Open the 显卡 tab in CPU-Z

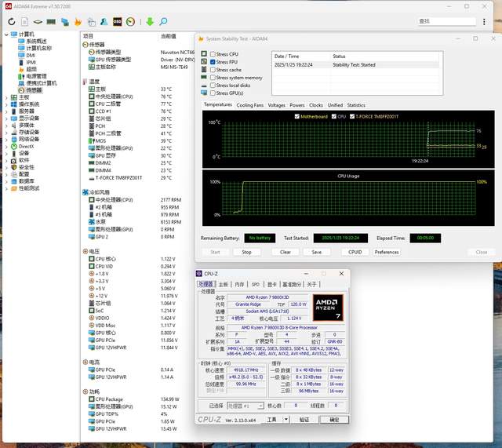click(x=272, y=284)
